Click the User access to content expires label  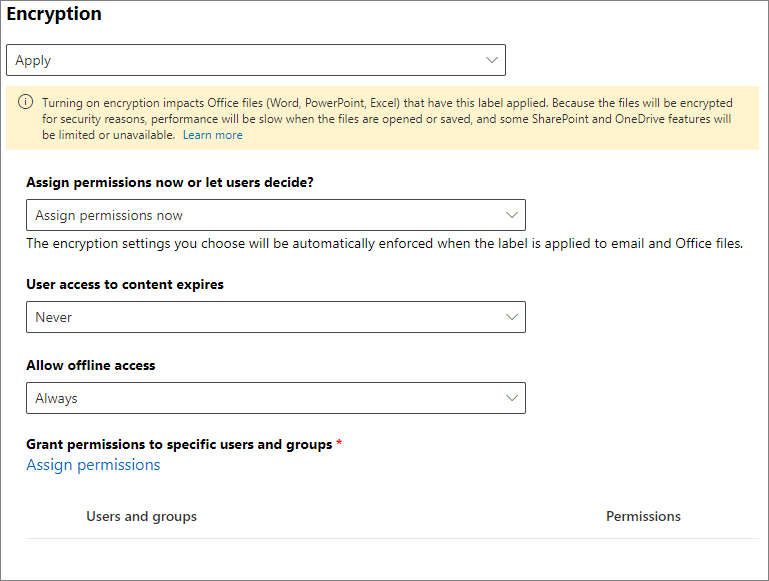click(125, 284)
